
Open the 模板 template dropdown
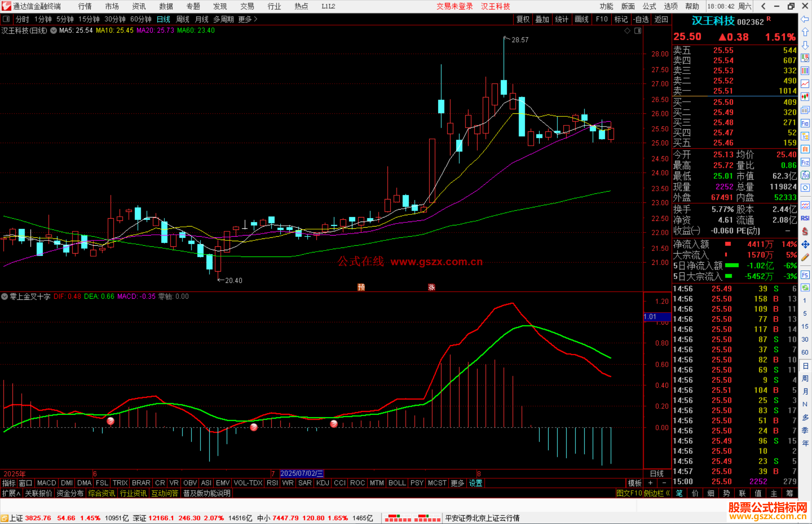[x=635, y=483]
